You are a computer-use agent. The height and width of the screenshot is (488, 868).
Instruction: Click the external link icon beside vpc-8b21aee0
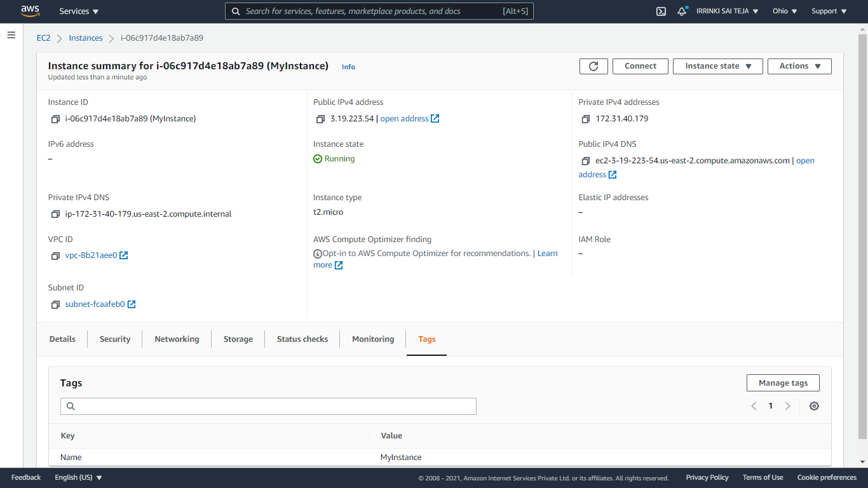click(124, 255)
